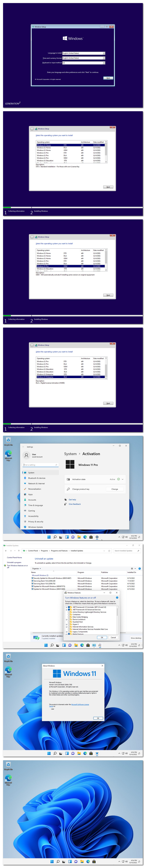Open the Get help link
This screenshot has height=868, width=146.
(x=72, y=500)
